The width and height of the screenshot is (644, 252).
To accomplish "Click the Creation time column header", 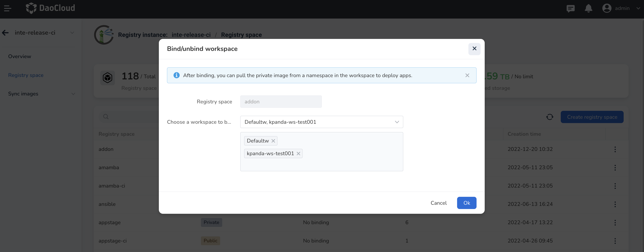I will click(x=524, y=134).
